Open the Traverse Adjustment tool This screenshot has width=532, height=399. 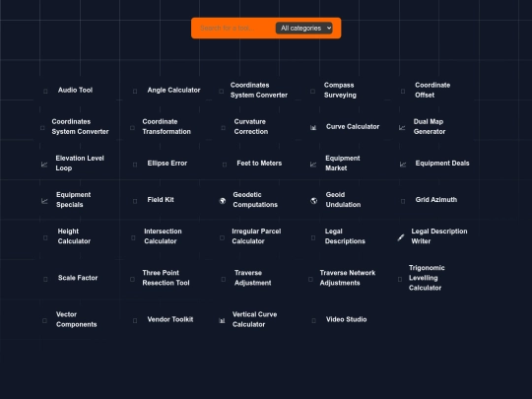point(252,278)
